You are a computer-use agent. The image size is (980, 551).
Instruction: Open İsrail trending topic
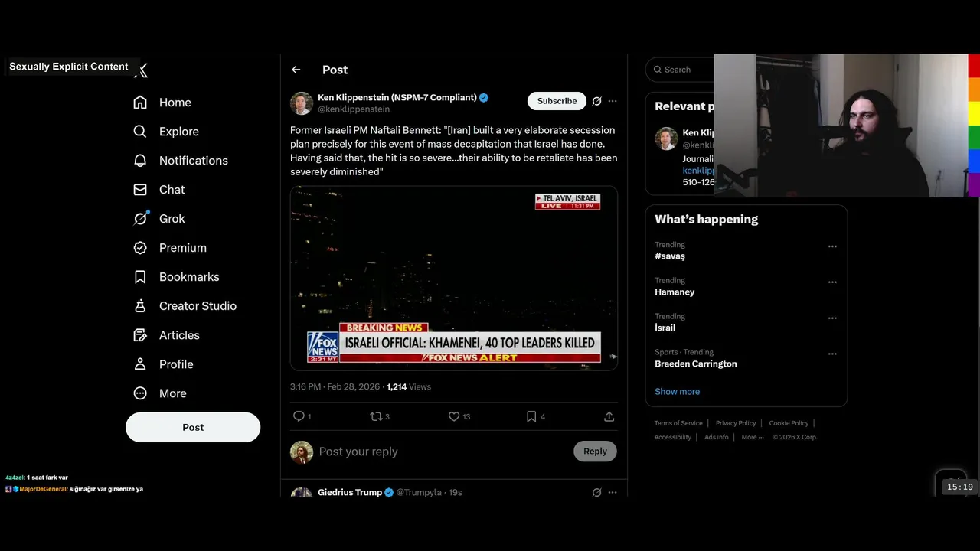665,328
